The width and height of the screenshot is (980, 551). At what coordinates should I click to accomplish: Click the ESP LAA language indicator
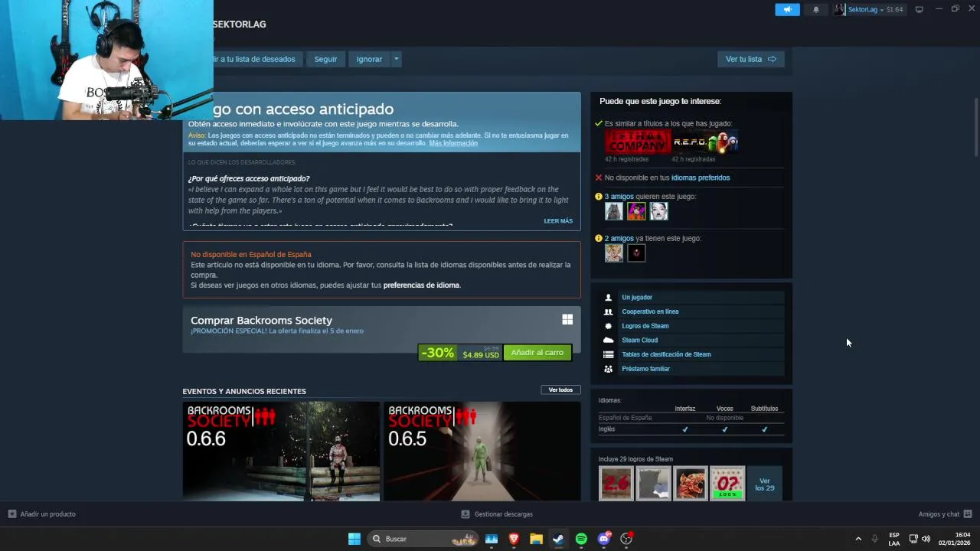click(x=894, y=539)
